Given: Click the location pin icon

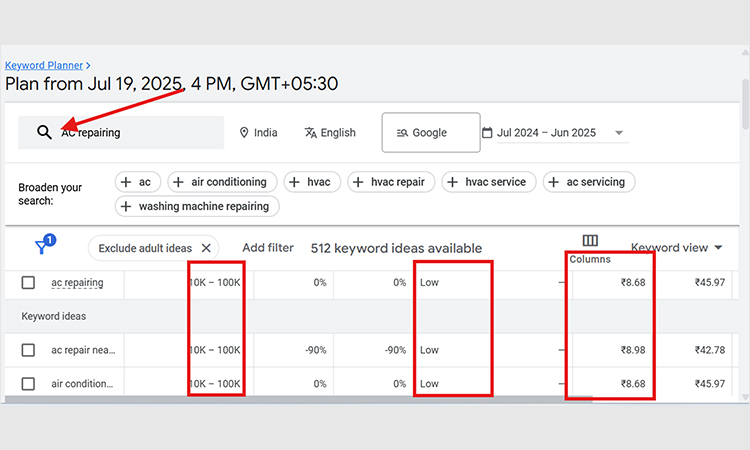Looking at the screenshot, I should coord(244,132).
